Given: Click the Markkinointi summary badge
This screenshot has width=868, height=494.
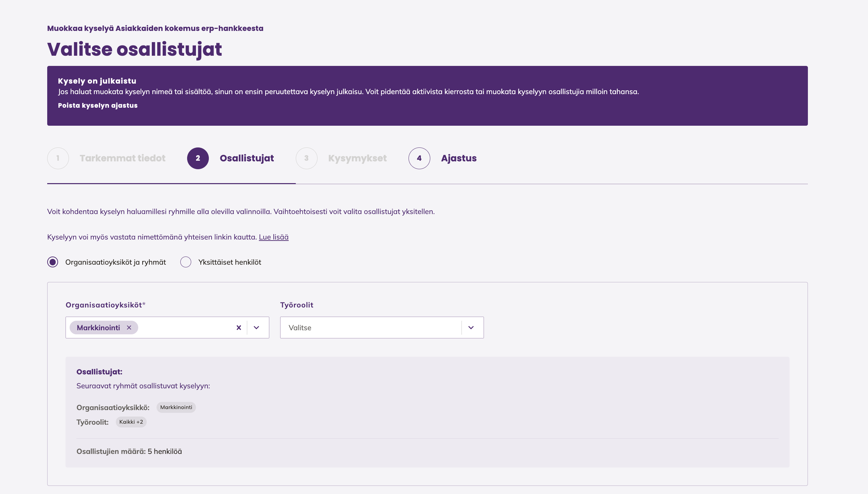Looking at the screenshot, I should tap(176, 407).
